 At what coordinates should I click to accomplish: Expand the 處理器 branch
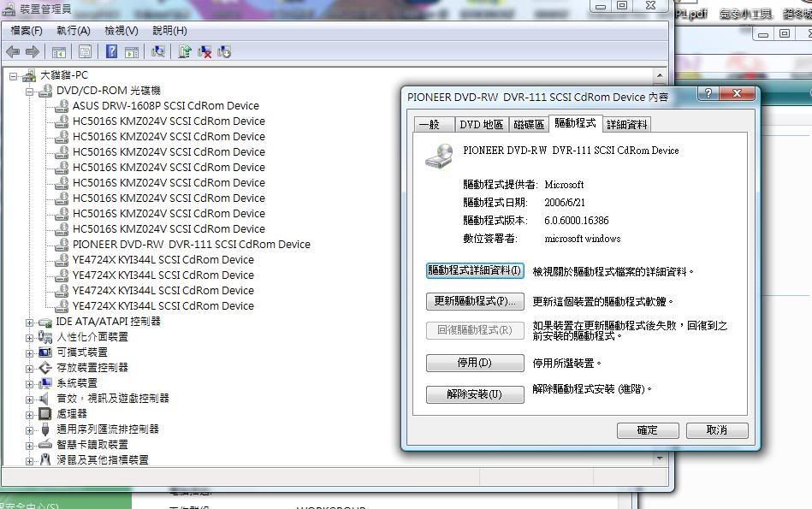(x=29, y=415)
